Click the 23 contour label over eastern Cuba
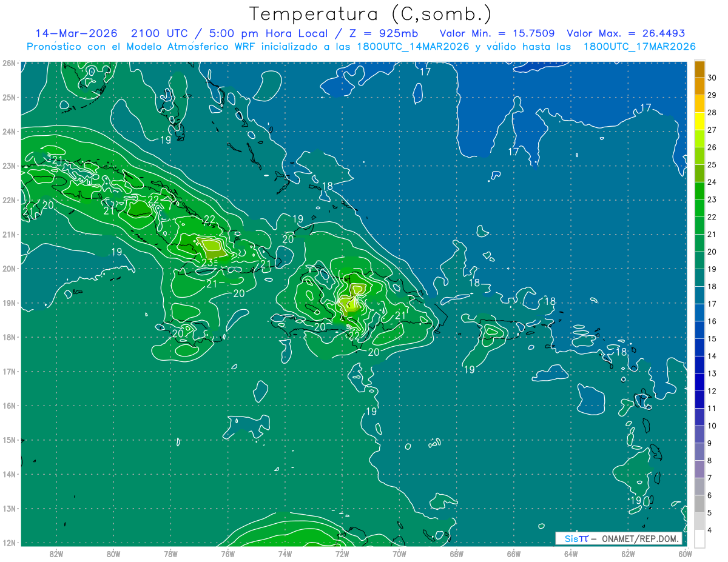The image size is (728, 562). coord(207,263)
